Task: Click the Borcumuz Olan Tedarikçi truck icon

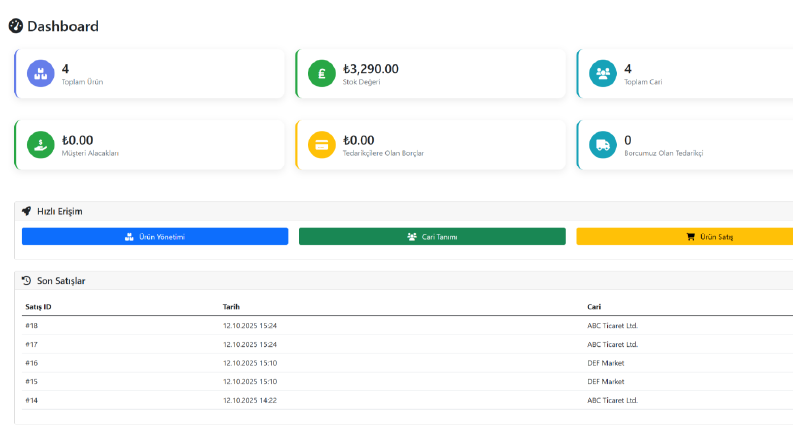Action: pos(603,145)
